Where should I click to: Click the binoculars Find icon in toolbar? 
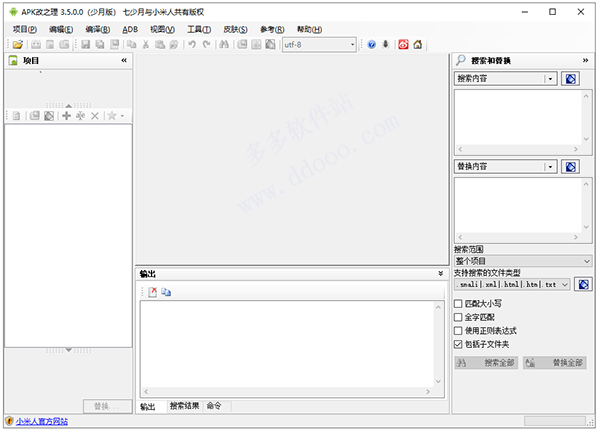click(224, 45)
